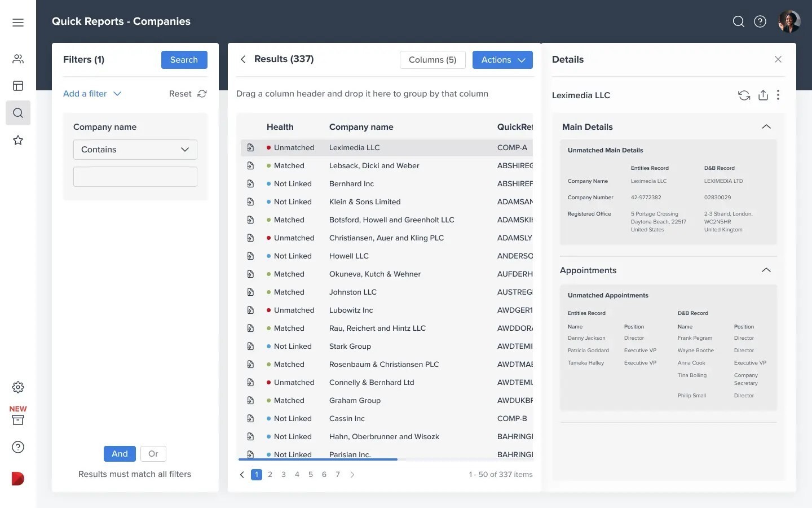This screenshot has height=508, width=812.
Task: Open the archive icon under the NEW label
Action: tap(18, 420)
